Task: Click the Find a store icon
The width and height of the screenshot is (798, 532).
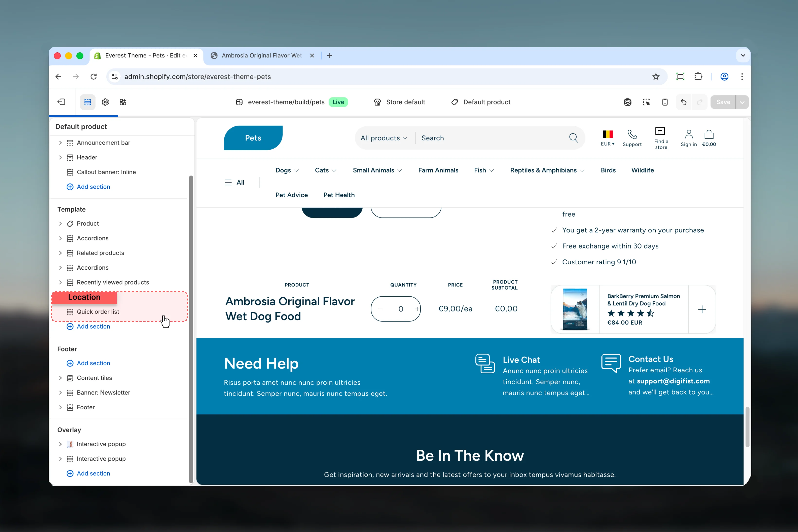Action: (x=660, y=131)
